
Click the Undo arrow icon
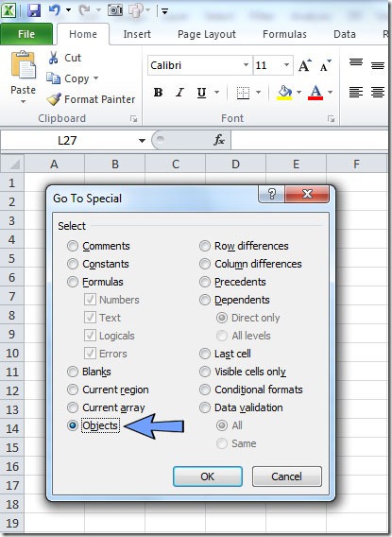(55, 10)
